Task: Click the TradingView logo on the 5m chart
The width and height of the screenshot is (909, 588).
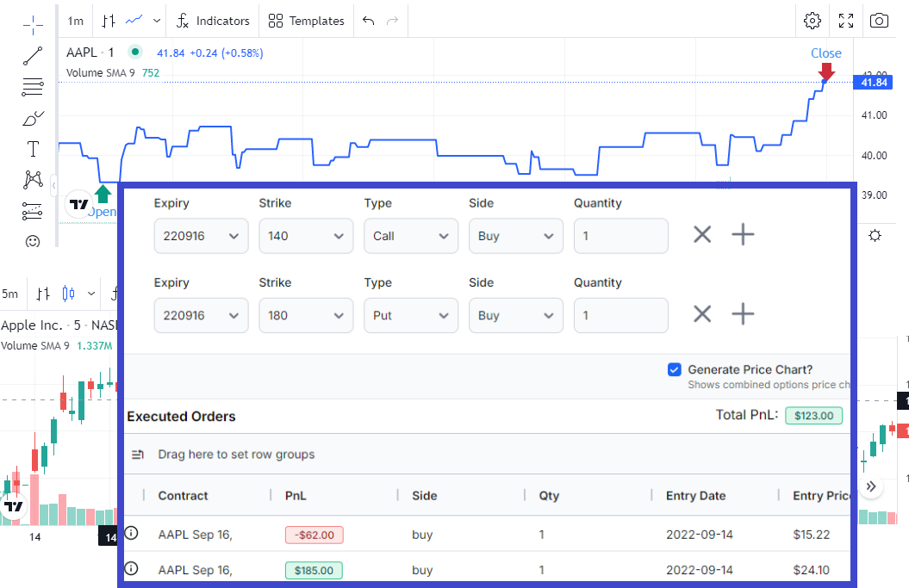Action: pos(13,506)
